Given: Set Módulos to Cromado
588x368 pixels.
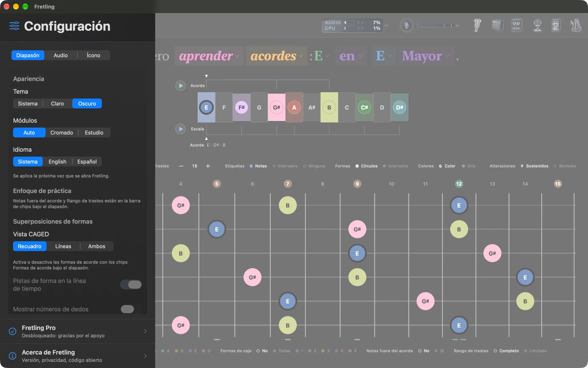Looking at the screenshot, I should (x=62, y=133).
